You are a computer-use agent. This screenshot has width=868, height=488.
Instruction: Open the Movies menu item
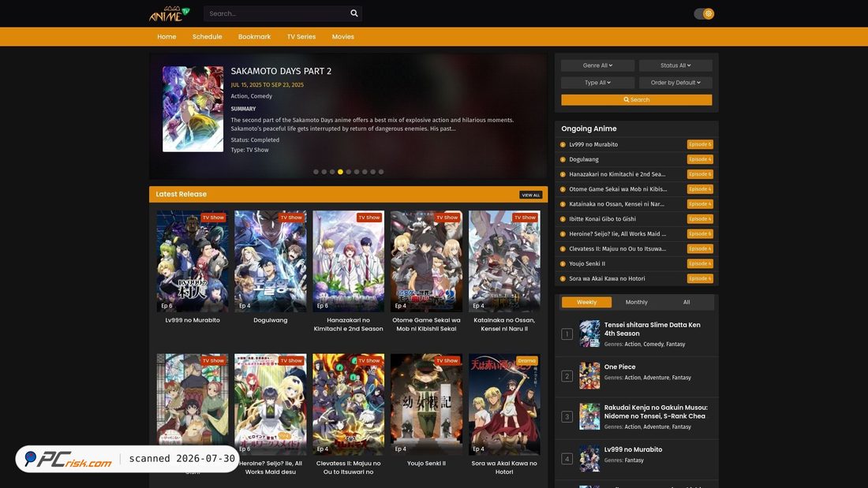click(342, 36)
